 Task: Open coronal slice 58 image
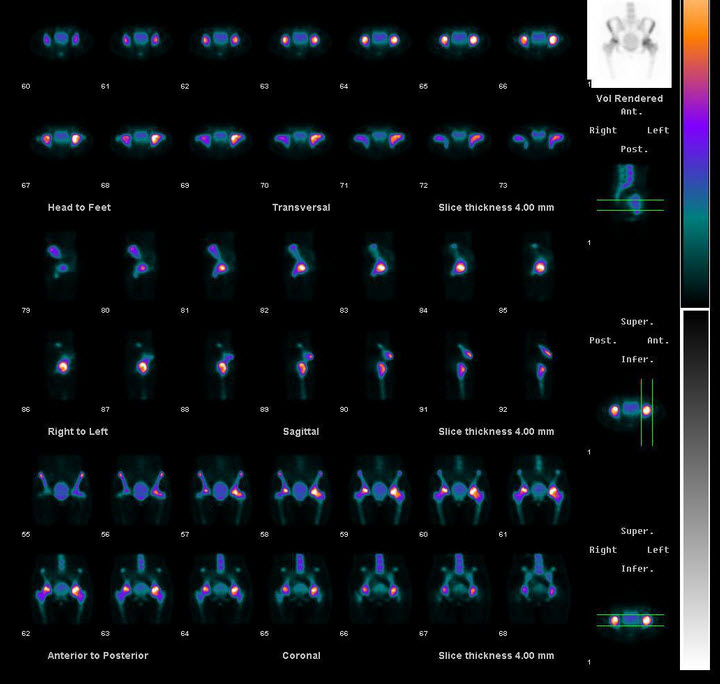pyautogui.click(x=299, y=492)
